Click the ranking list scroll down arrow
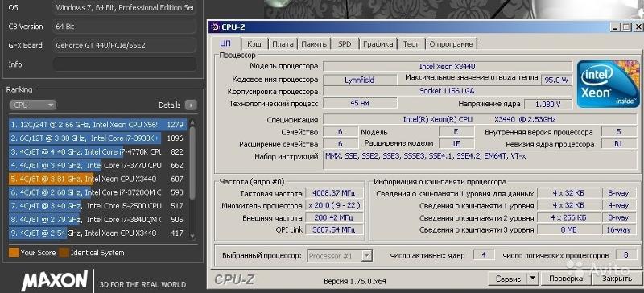The image size is (644, 293). tap(192, 237)
